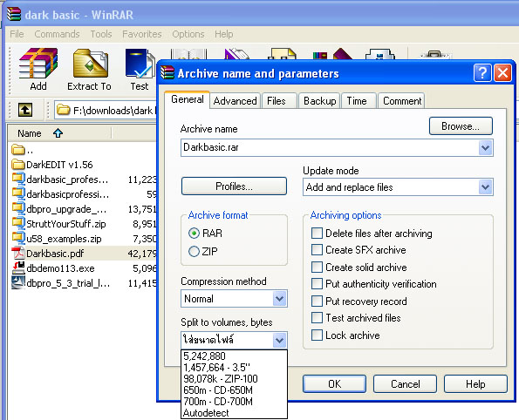Image resolution: width=519 pixels, height=420 pixels.
Task: Open the Commands menu
Action: coord(57,34)
